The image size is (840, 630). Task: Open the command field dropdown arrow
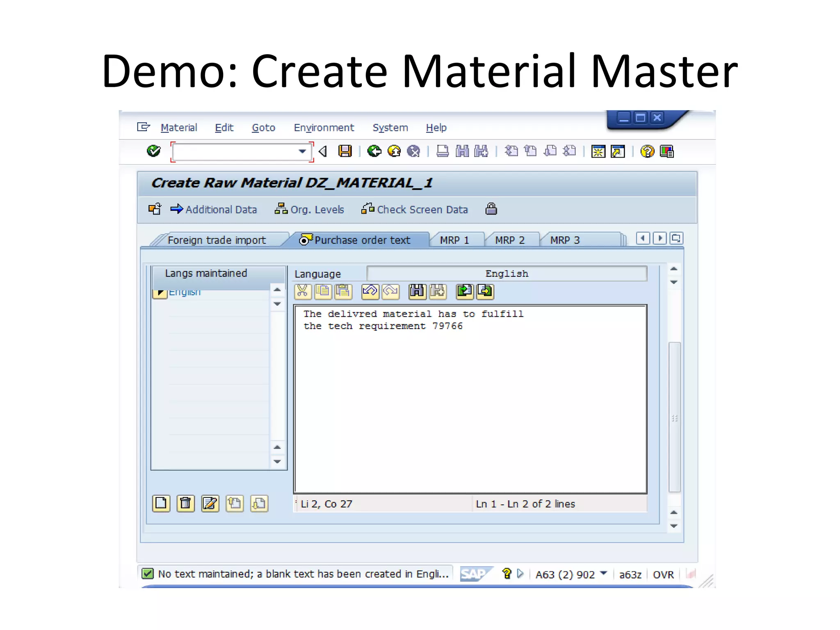(302, 151)
